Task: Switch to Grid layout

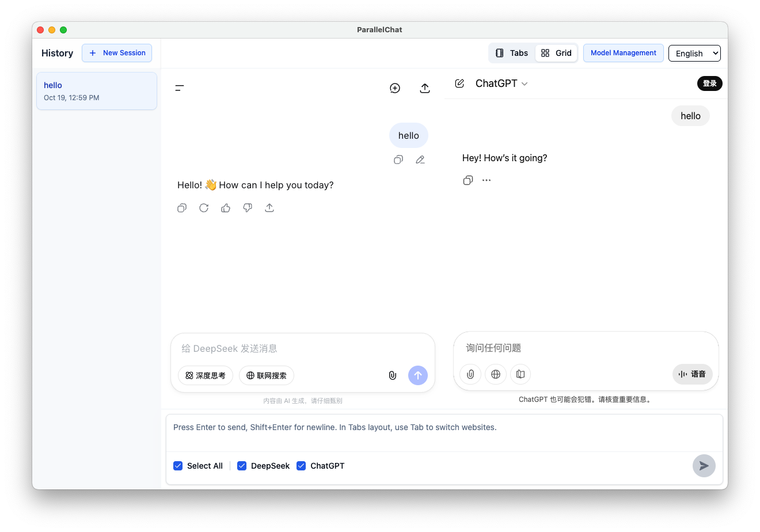Action: (x=556, y=53)
